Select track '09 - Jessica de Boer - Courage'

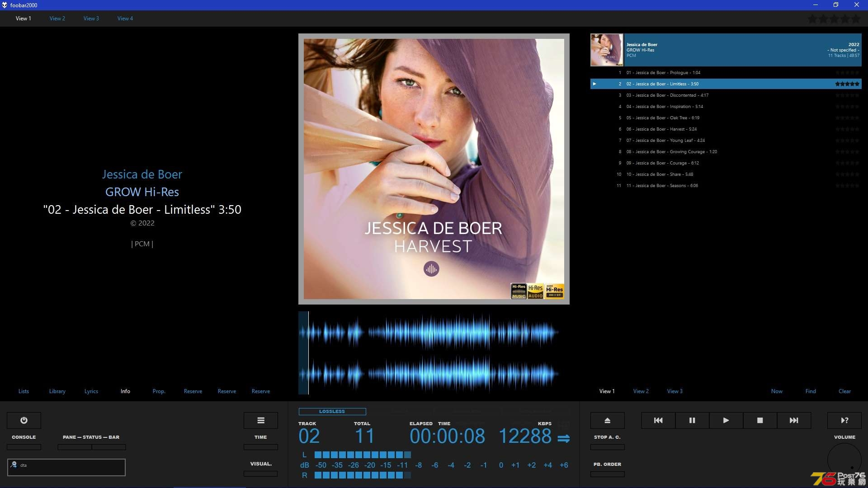(x=726, y=163)
